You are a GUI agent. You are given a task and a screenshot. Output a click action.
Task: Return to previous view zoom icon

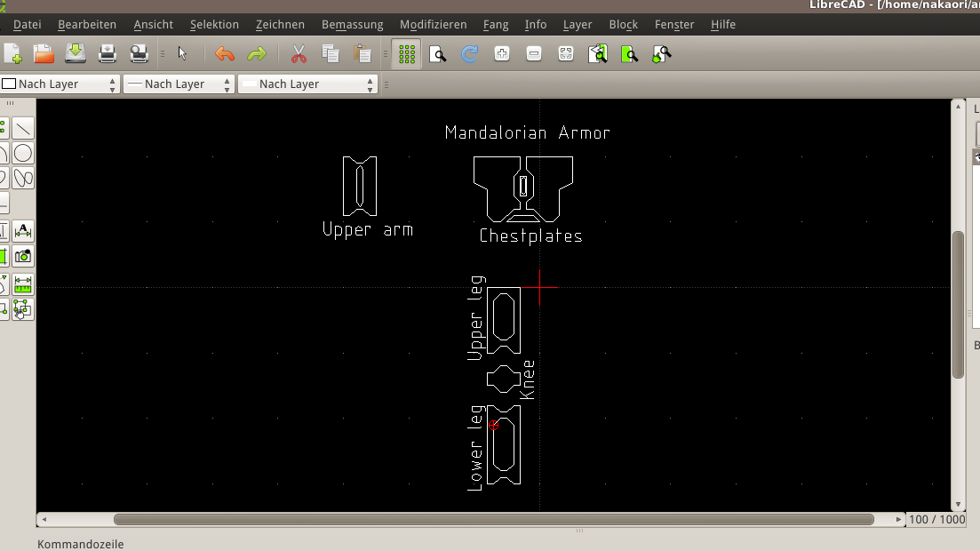pos(597,54)
